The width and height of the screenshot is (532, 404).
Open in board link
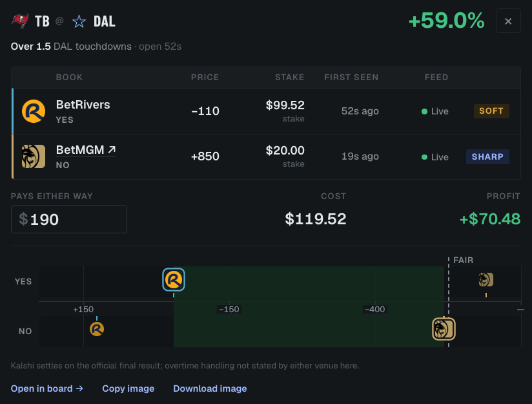click(x=47, y=388)
